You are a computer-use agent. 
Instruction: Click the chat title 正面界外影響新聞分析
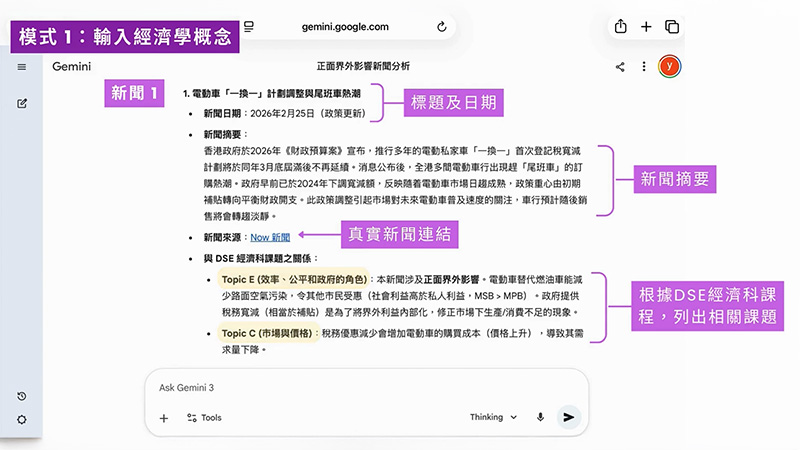tap(363, 66)
